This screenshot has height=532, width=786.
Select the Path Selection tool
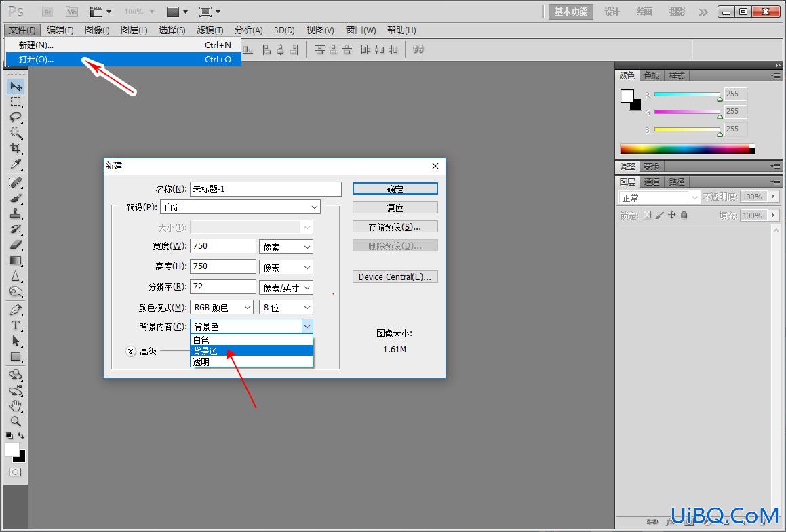[x=16, y=341]
